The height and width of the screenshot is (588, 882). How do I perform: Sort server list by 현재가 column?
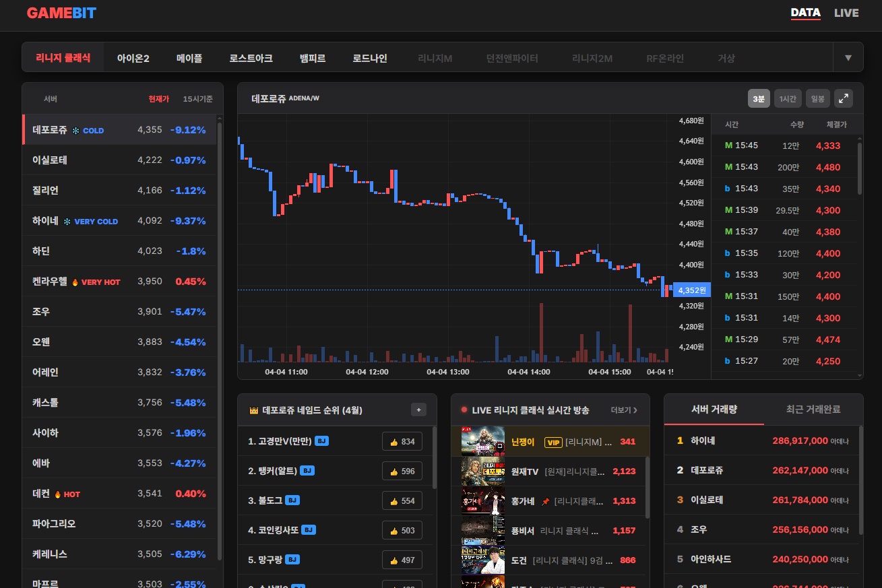point(158,99)
